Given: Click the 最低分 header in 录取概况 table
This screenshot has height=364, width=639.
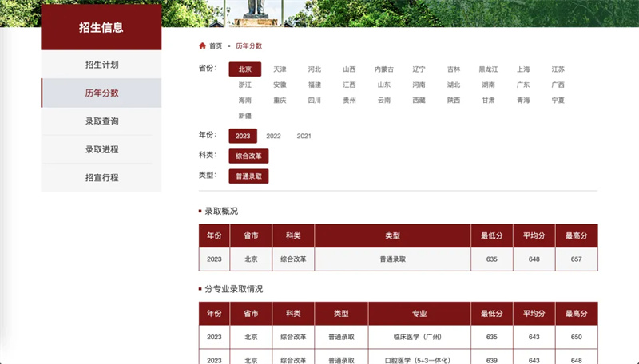Looking at the screenshot, I should 492,235.
